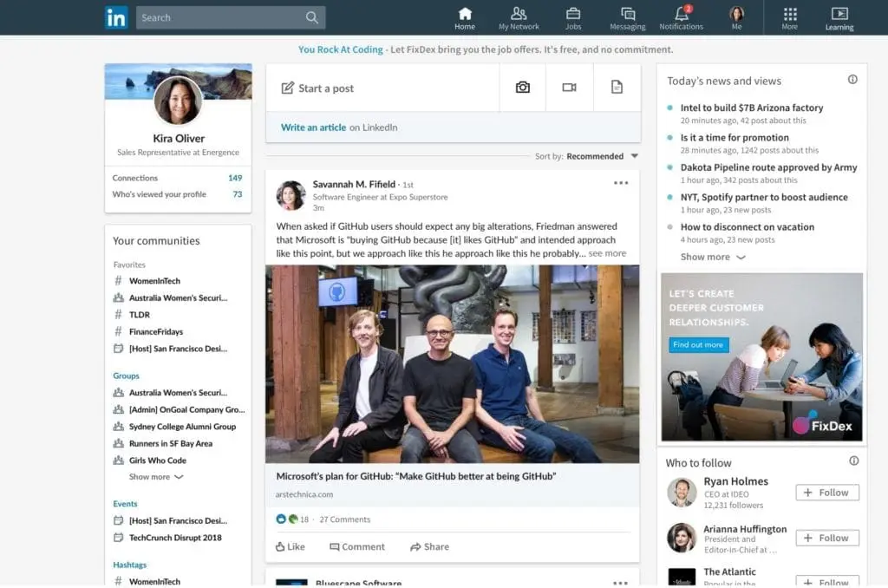This screenshot has height=588, width=888.
Task: Click Find out more on FixDex ad
Action: point(698,344)
